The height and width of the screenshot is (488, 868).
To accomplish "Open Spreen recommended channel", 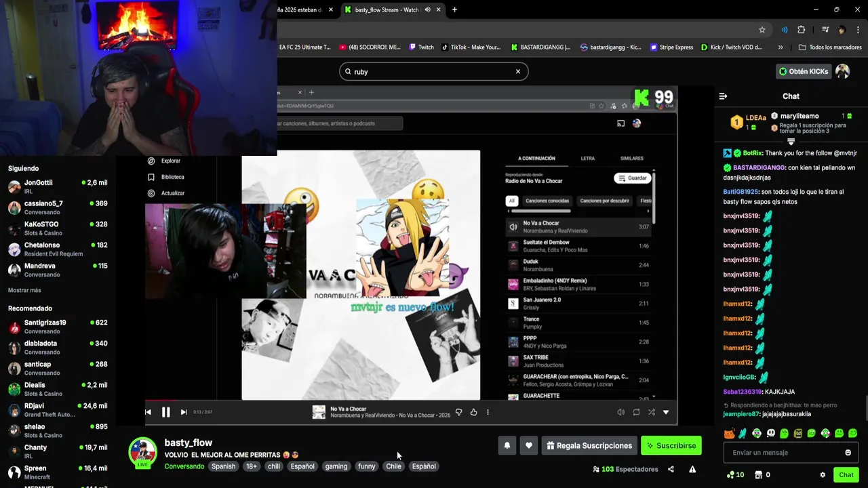I will pos(58,472).
